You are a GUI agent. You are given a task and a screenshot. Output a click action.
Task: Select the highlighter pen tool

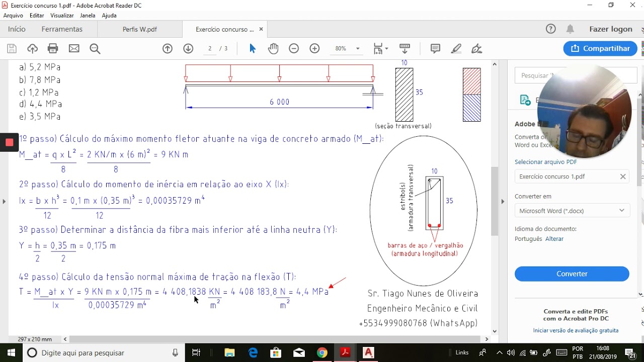(456, 49)
